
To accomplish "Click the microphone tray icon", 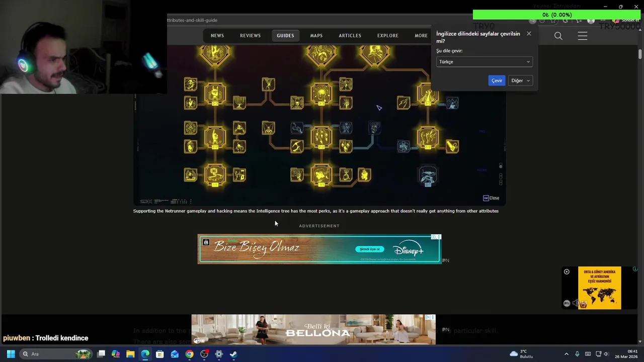I will 577,354.
